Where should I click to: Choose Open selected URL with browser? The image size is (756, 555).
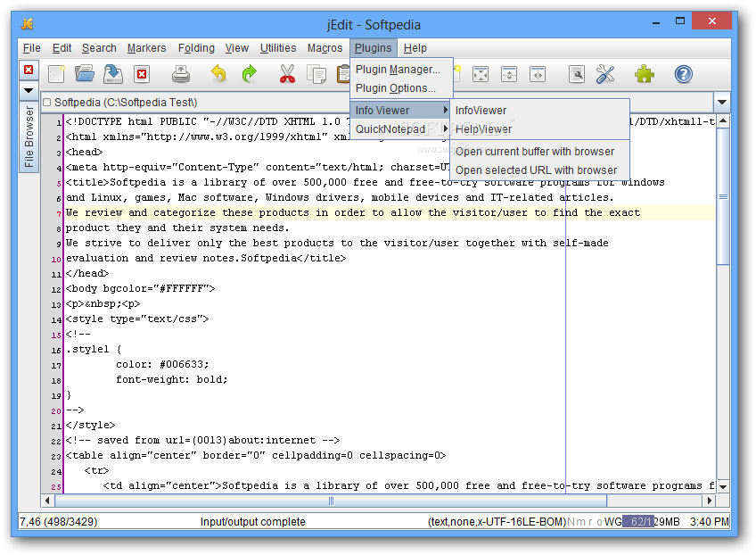pos(539,170)
